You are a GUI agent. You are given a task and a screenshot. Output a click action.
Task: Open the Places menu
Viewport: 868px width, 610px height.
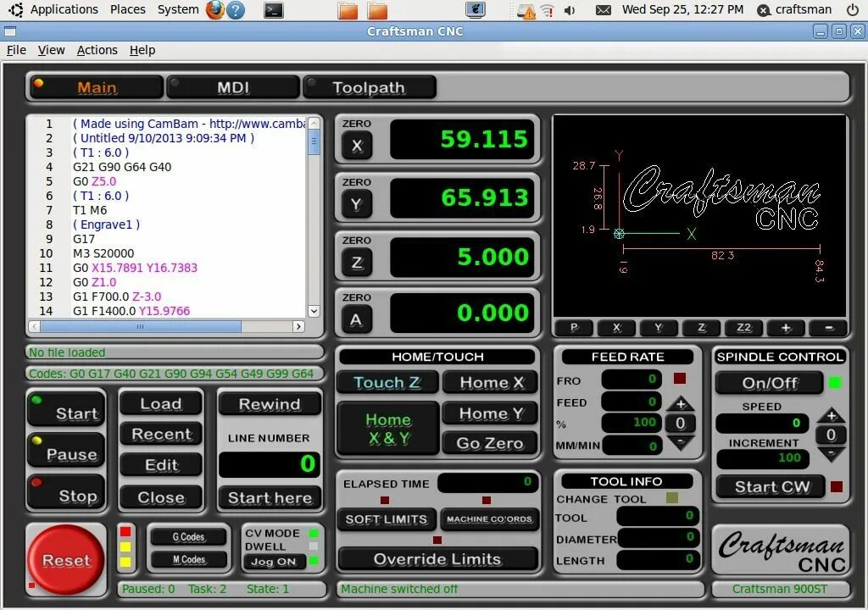pos(128,9)
